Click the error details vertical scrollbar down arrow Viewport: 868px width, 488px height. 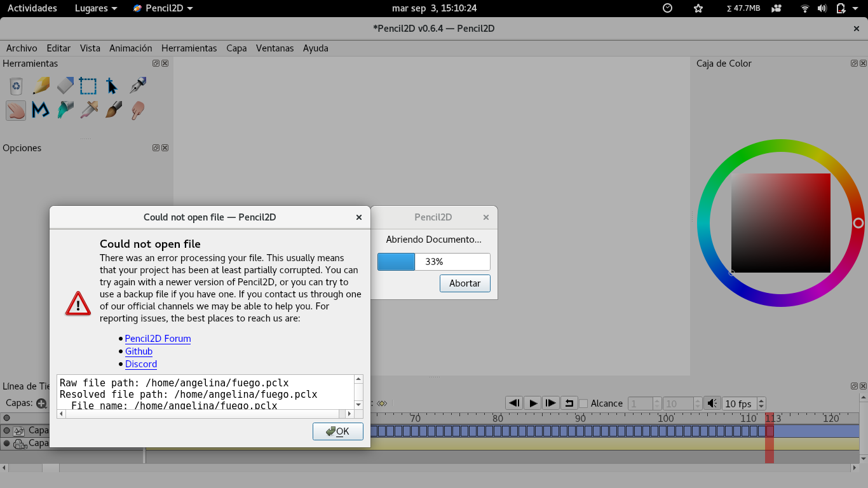coord(358,404)
